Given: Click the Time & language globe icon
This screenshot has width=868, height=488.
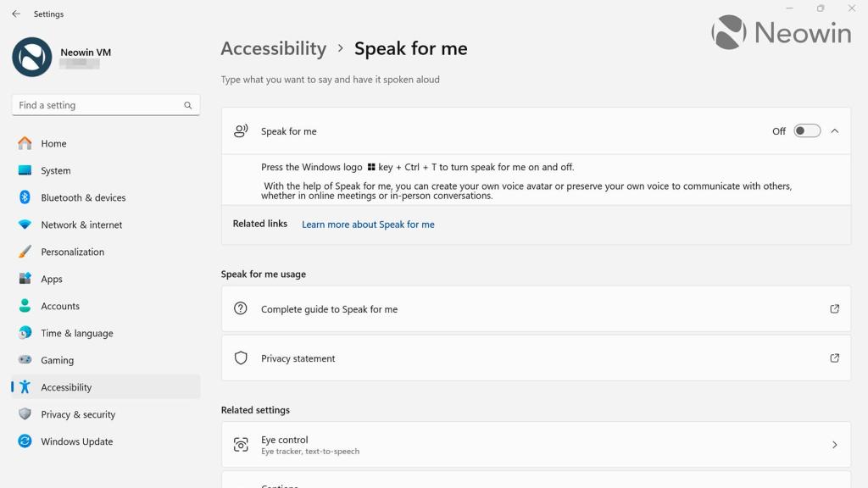Looking at the screenshot, I should 25,333.
